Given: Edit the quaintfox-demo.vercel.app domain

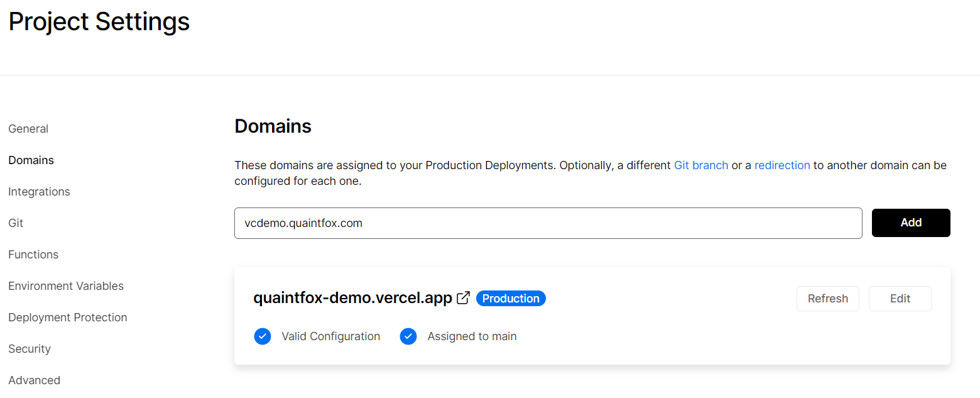Looking at the screenshot, I should (900, 299).
